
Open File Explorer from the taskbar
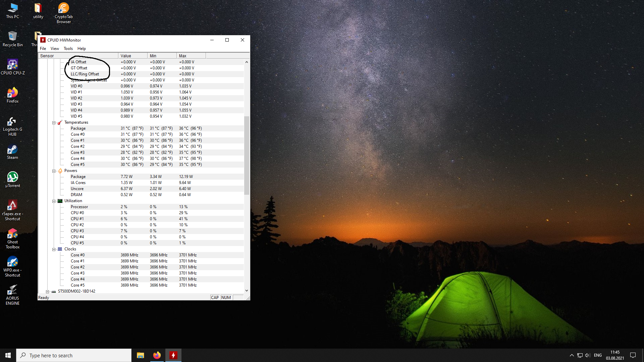140,355
